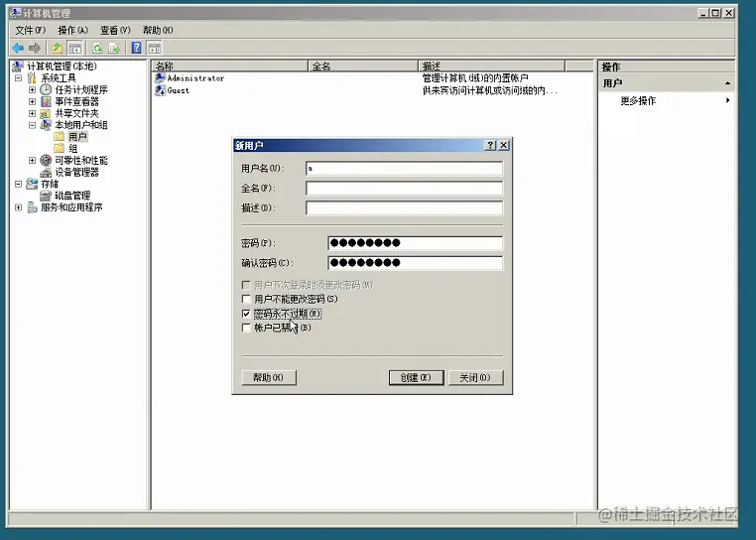Select the 计算机管理(本地) root node icon
756x540 pixels.
pos(18,67)
